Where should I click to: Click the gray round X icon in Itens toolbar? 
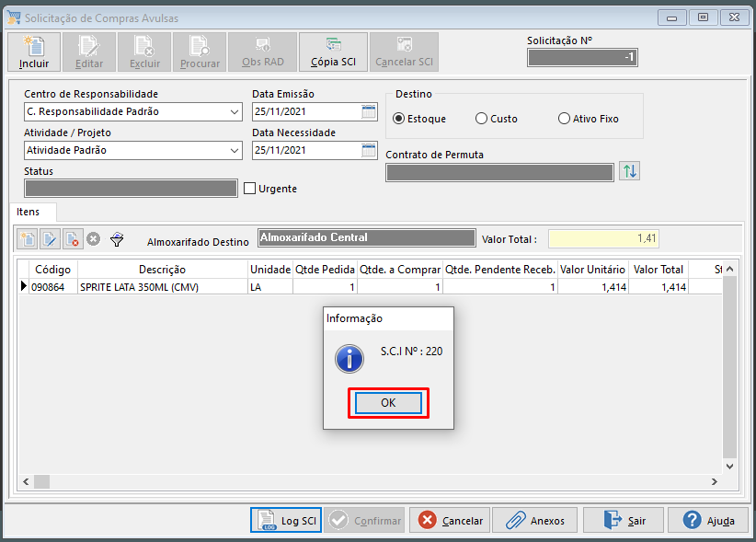tap(94, 238)
